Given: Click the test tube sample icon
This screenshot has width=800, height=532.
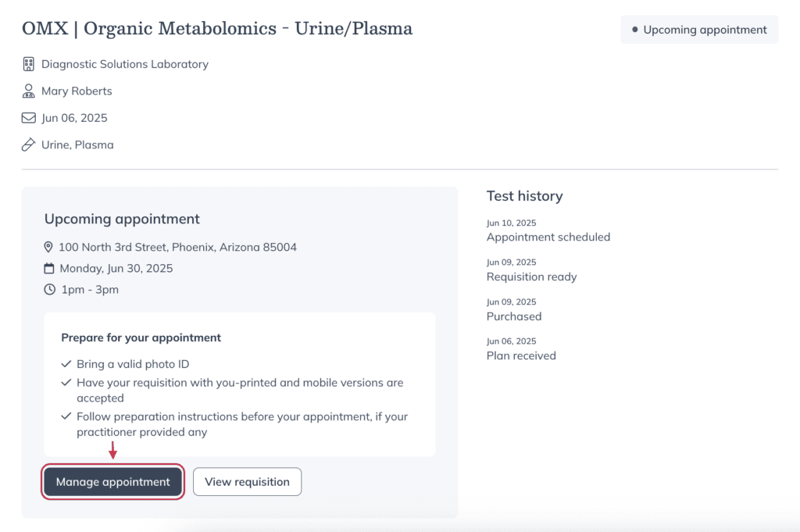Looking at the screenshot, I should [x=29, y=145].
